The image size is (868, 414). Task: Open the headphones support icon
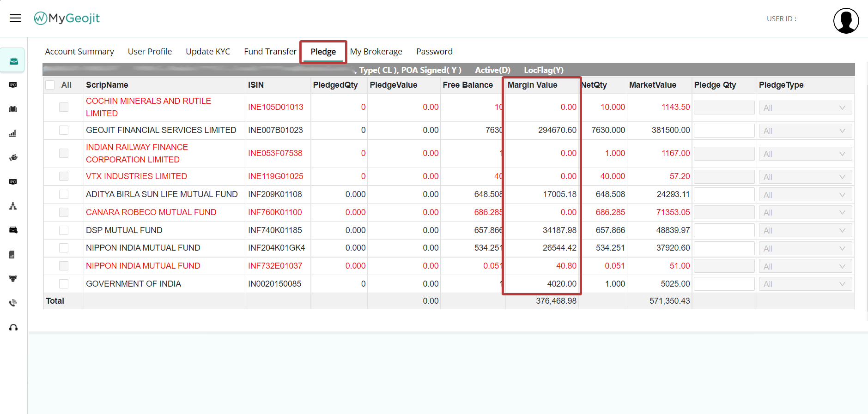click(13, 327)
